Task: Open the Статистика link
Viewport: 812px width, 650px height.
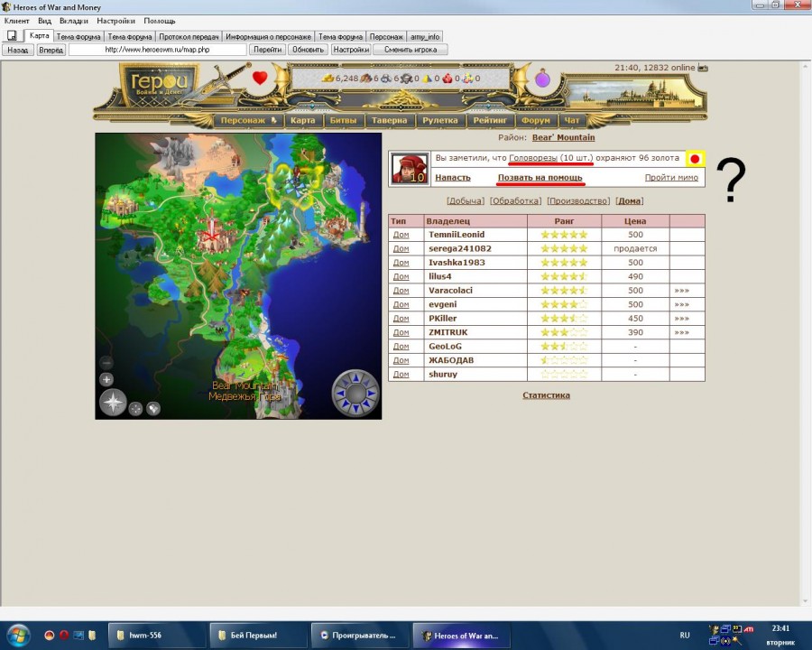Action: point(547,395)
